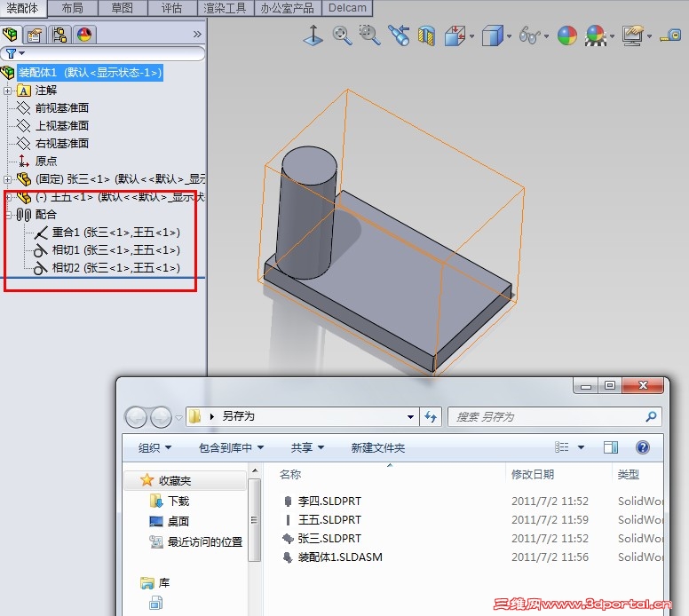Open the ConfigurationManager tab
The height and width of the screenshot is (616, 689).
[59, 35]
